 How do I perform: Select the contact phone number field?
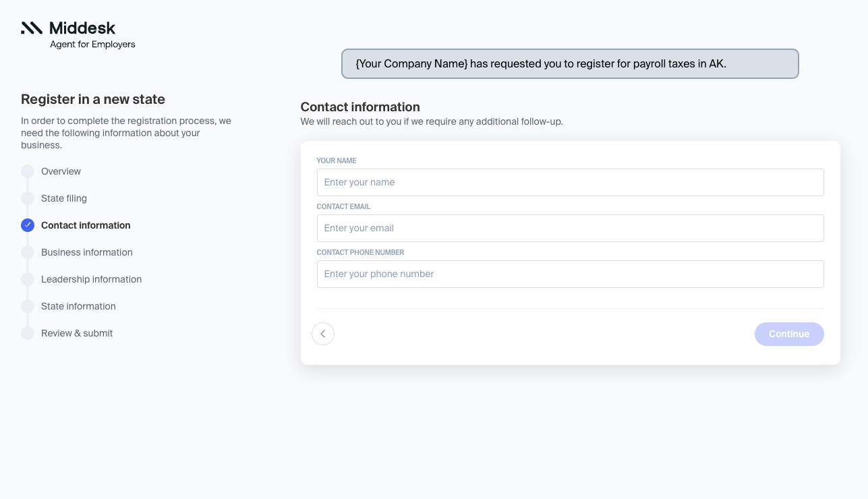click(x=570, y=274)
